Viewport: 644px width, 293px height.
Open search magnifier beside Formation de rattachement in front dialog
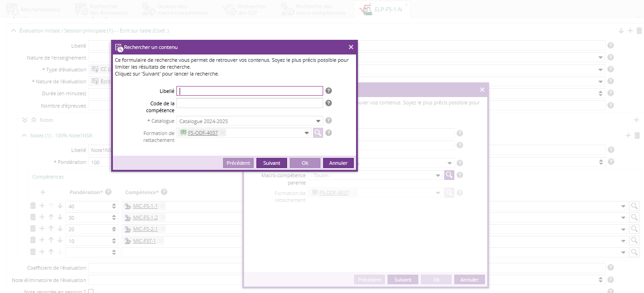pos(318,133)
